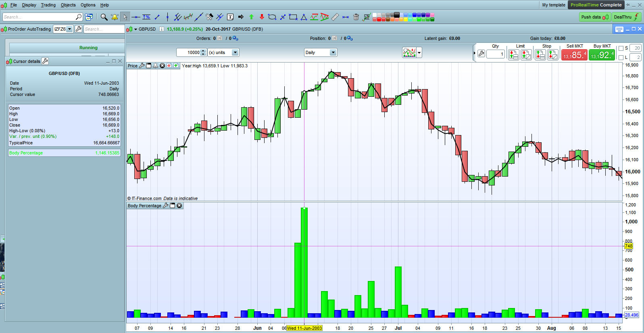Click the Buy MKT price button
This screenshot has width=644, height=333.
[x=602, y=55]
